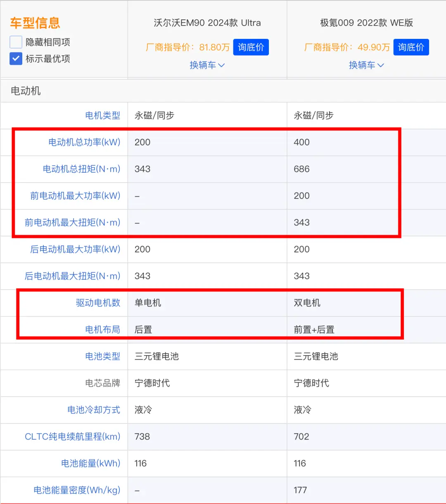Viewport: 446px width, 504px height.
Task: Click 询底价 button for 极氪009
Action: coord(411,47)
